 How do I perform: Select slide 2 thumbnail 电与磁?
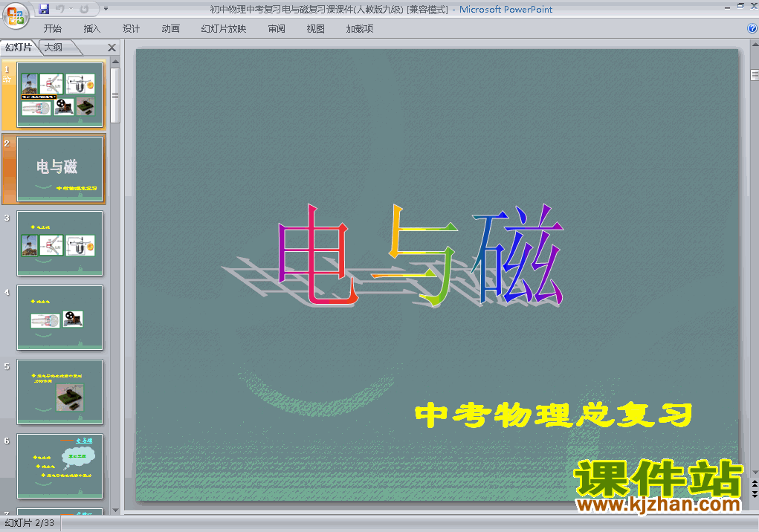tap(60, 169)
